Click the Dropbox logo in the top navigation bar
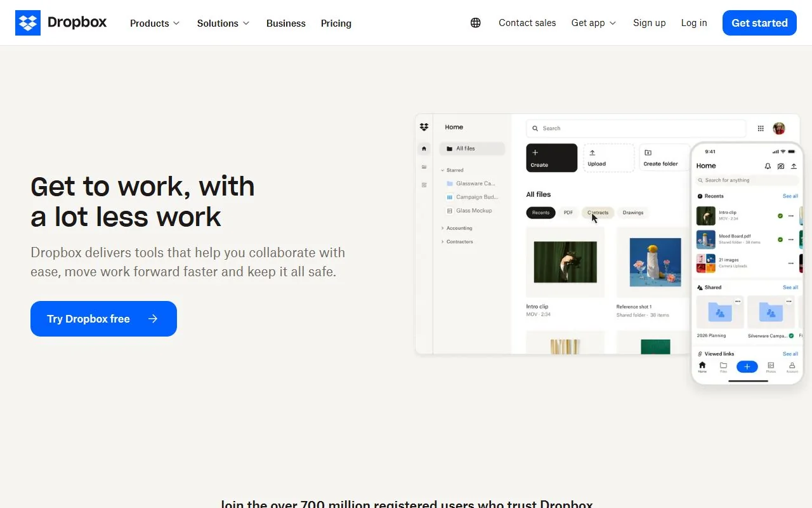The width and height of the screenshot is (812, 508). 61,23
